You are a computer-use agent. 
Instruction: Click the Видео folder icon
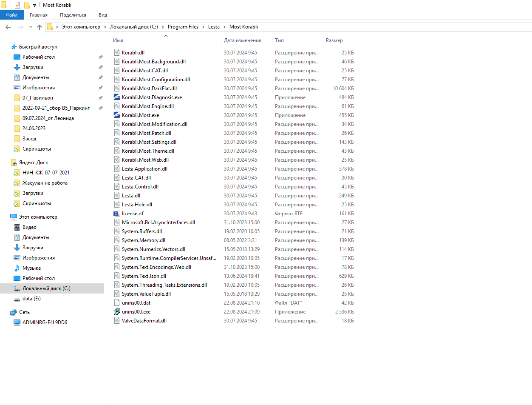pos(17,227)
